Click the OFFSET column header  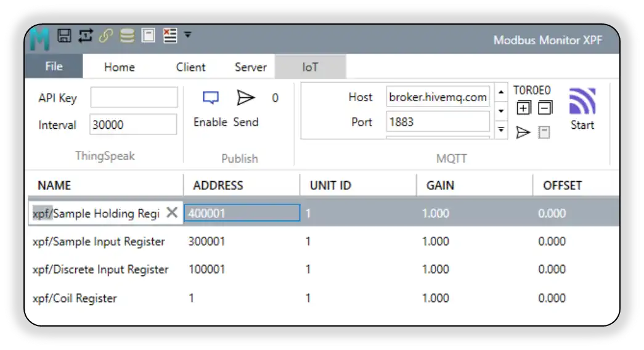point(577,185)
